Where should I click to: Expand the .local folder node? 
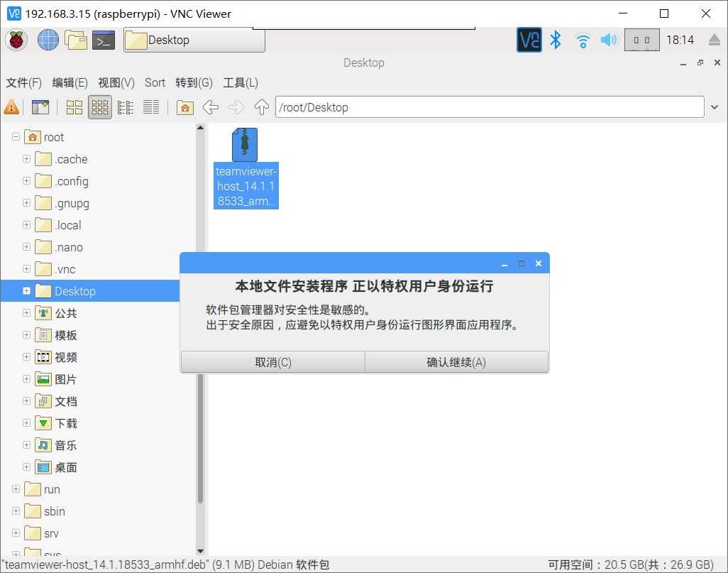26,224
